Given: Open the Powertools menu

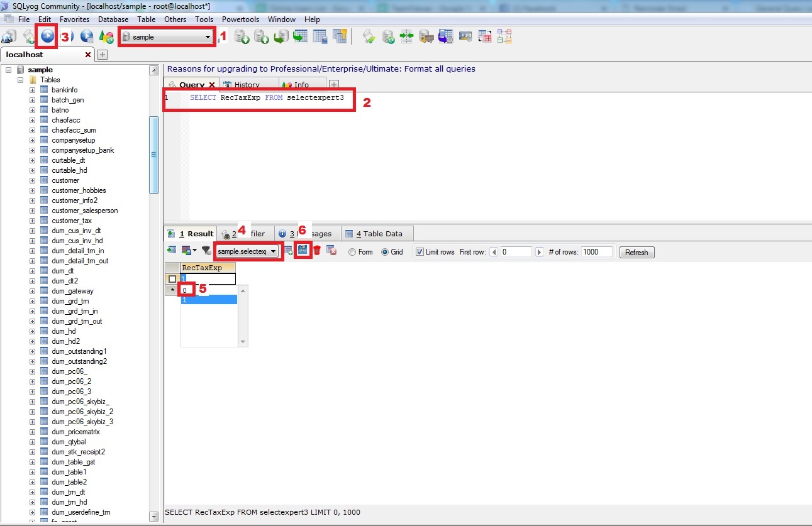Looking at the screenshot, I should coord(240,19).
